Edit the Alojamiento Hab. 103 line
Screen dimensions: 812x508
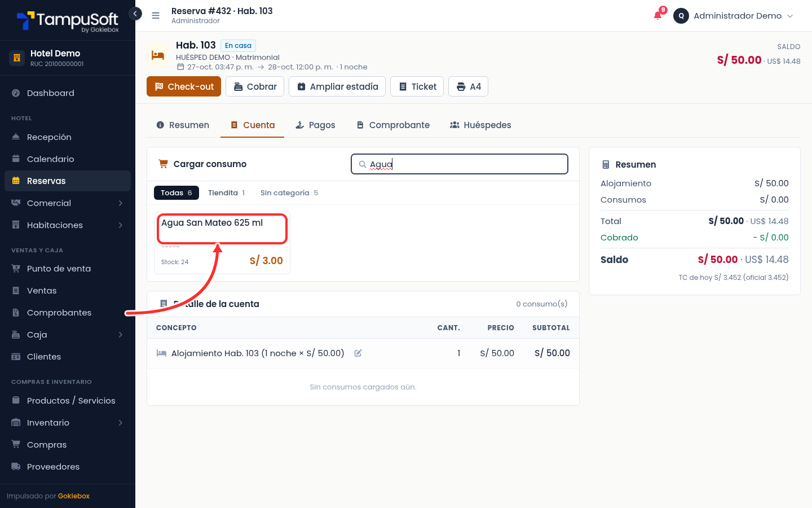[x=358, y=353]
